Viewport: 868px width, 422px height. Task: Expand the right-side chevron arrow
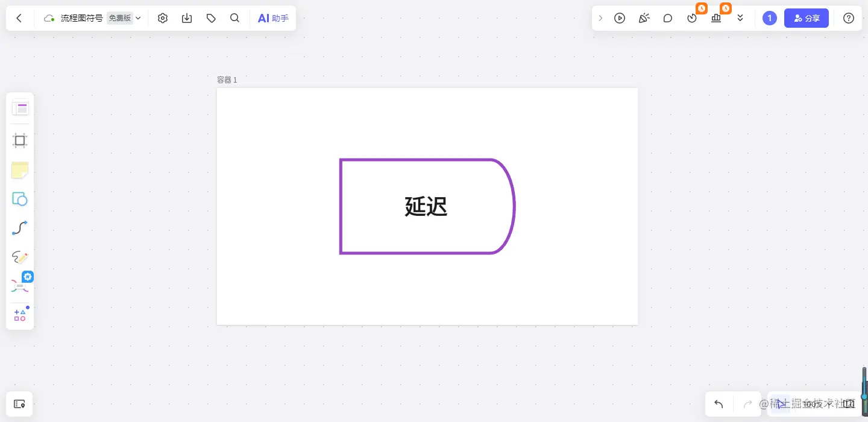[600, 18]
